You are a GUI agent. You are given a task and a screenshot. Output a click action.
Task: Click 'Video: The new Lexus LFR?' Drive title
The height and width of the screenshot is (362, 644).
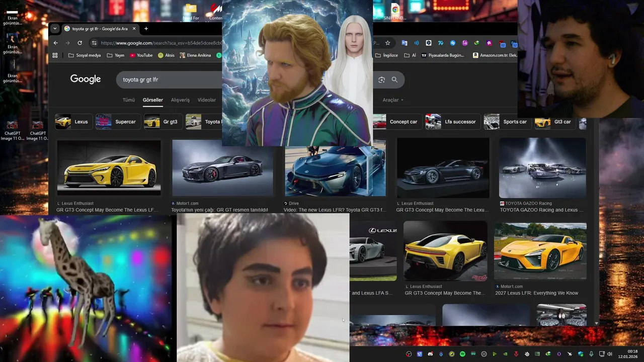(335, 210)
